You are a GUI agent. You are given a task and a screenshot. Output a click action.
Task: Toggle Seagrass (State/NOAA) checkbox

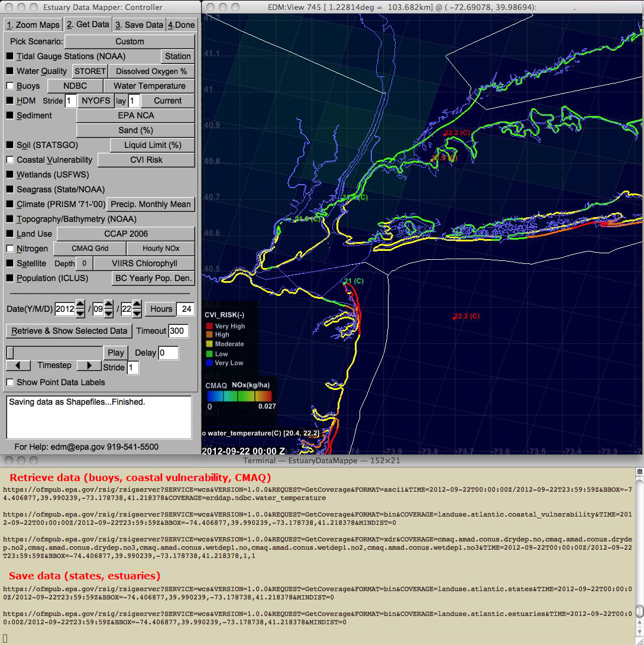[10, 189]
